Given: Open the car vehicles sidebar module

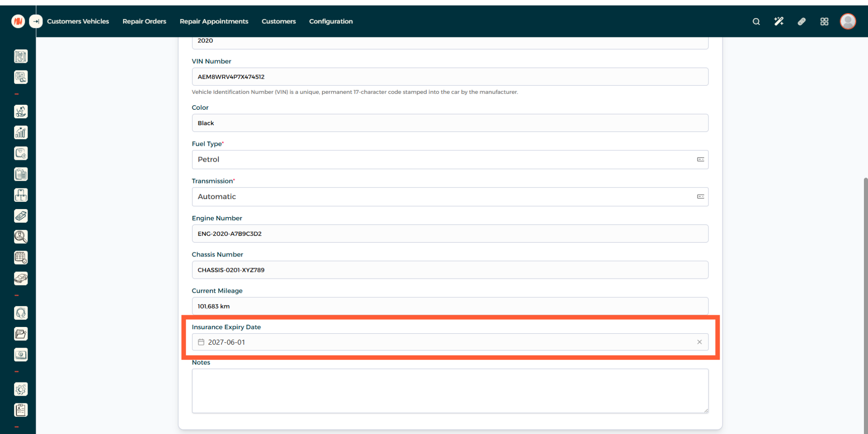Looking at the screenshot, I should (x=21, y=279).
